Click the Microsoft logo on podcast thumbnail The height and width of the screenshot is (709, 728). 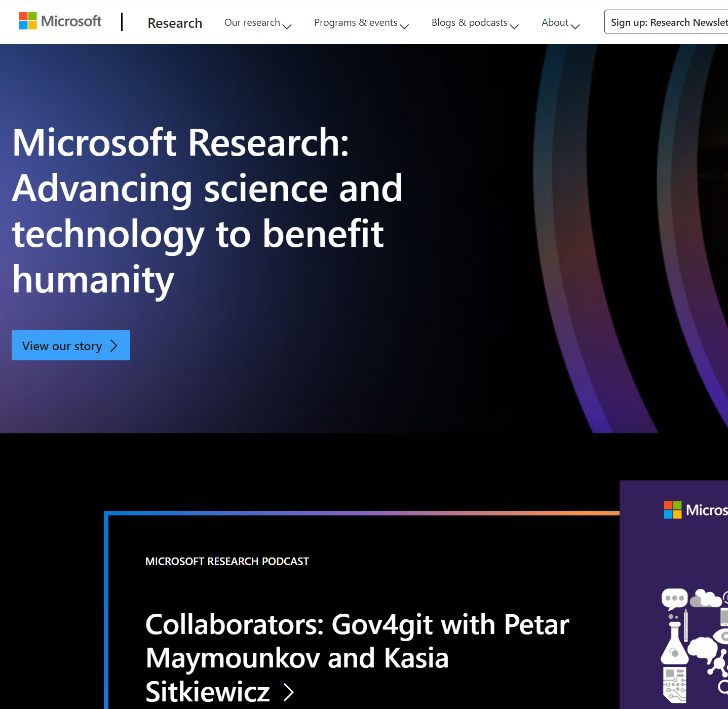696,510
